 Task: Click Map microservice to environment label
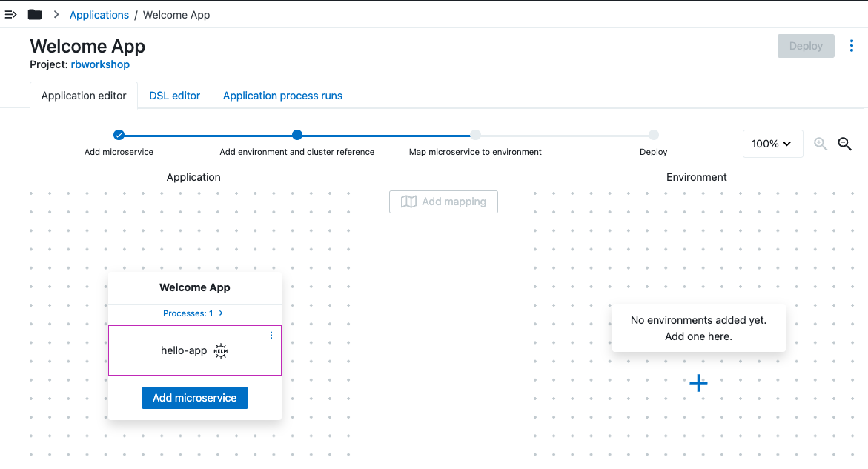tap(476, 152)
